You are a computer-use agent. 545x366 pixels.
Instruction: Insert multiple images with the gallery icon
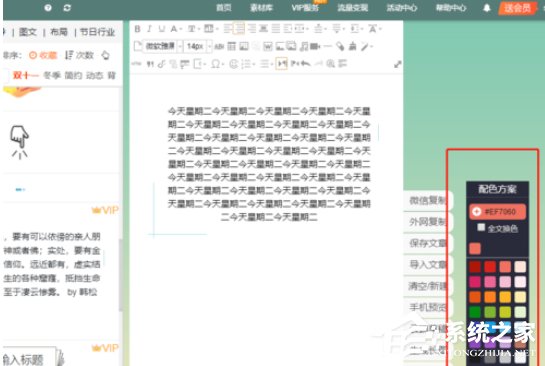click(x=291, y=46)
